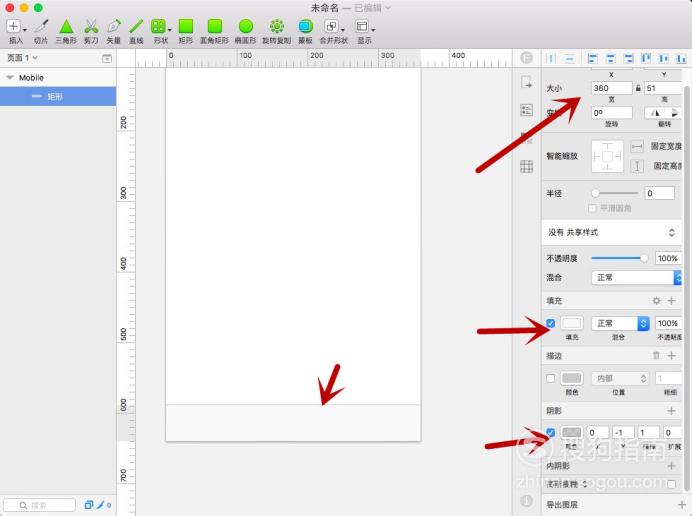Click the Align Horizontal Center icon
The width and height of the screenshot is (692, 516).
pos(611,58)
